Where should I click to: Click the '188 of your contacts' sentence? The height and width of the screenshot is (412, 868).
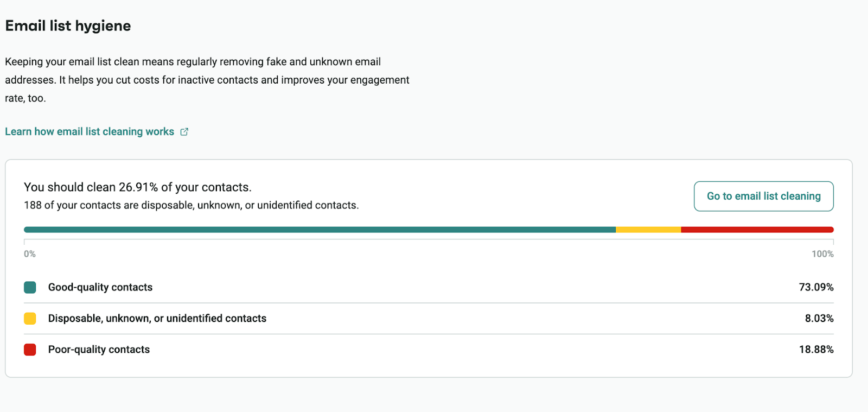191,205
